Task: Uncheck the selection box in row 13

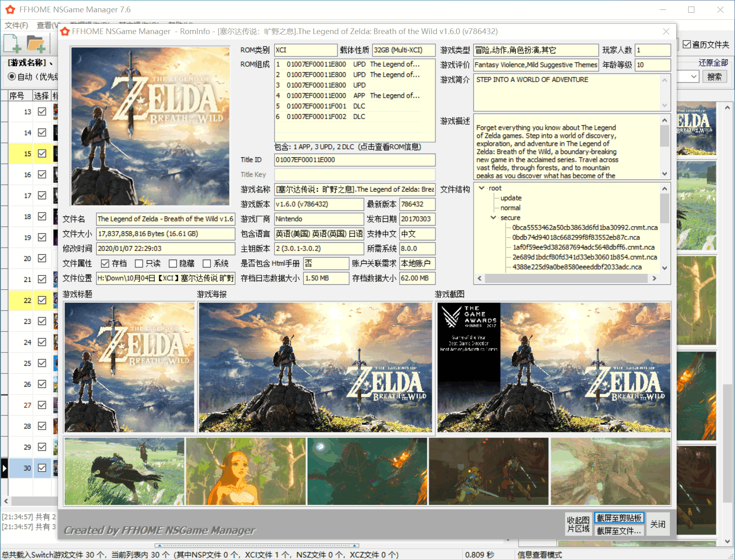Action: 42,111
